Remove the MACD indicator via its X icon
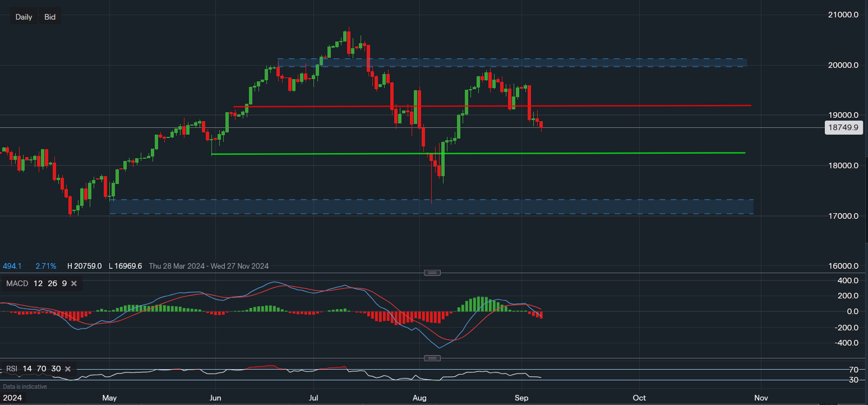The image size is (868, 405). pyautogui.click(x=73, y=283)
